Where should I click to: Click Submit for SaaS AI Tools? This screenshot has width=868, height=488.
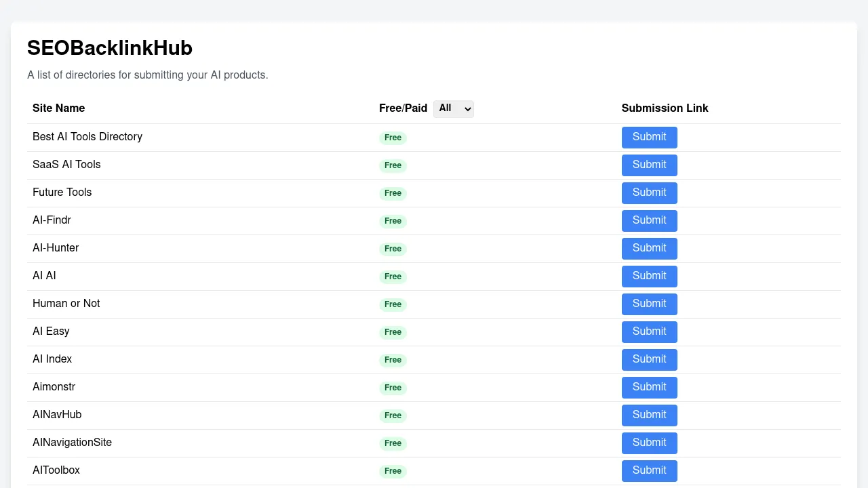[x=649, y=165]
